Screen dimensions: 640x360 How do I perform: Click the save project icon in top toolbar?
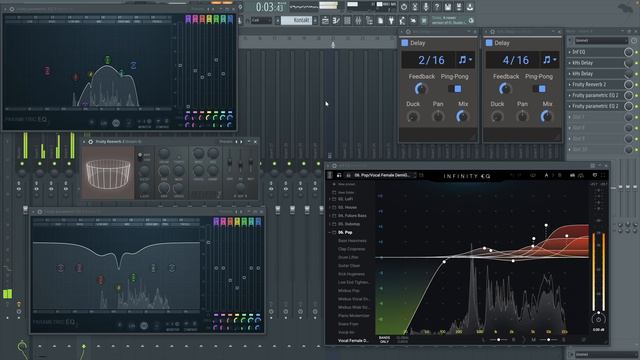click(x=448, y=7)
